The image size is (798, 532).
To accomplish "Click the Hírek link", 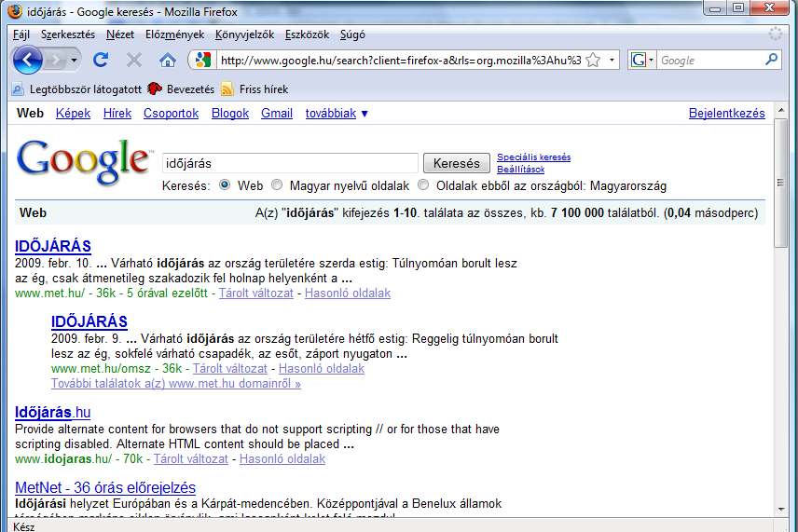I will [x=117, y=114].
